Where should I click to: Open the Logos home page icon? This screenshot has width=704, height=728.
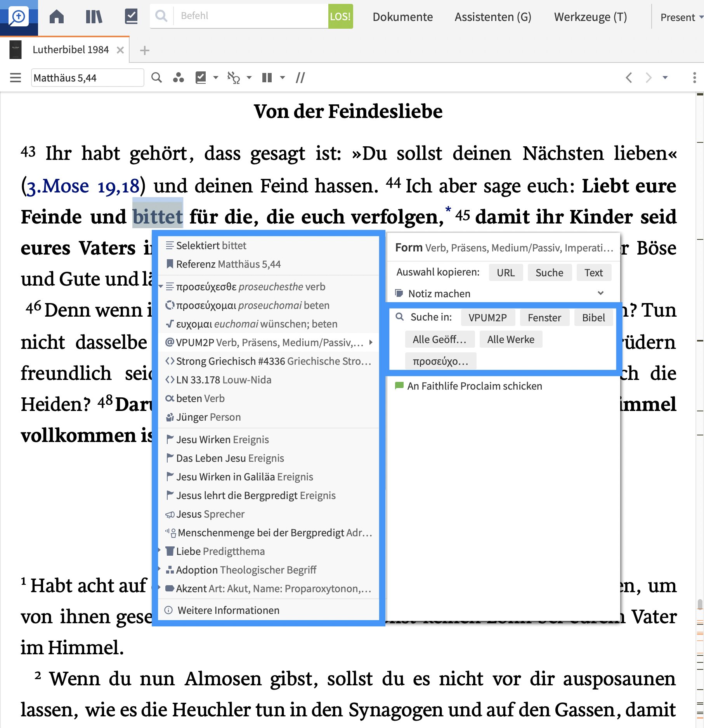click(57, 17)
